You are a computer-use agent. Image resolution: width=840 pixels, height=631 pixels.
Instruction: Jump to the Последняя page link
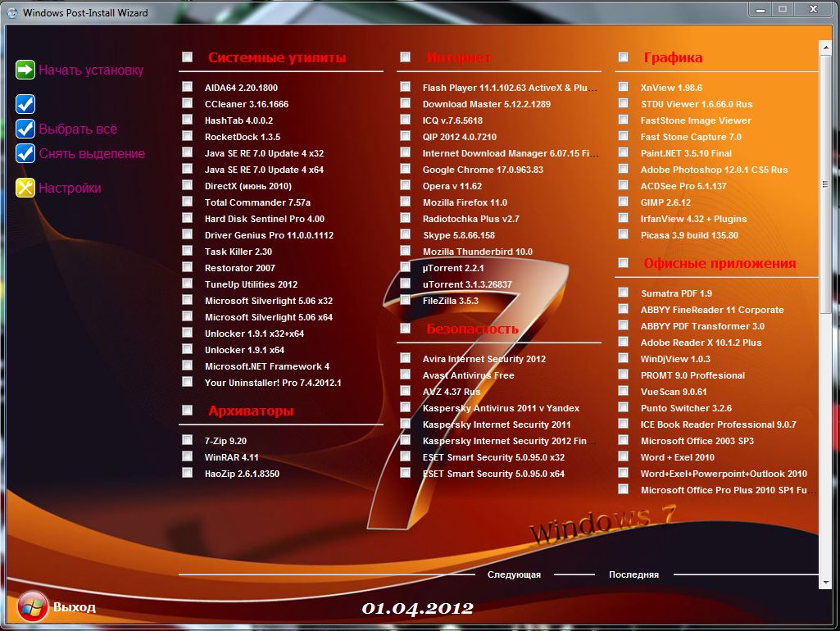633,574
